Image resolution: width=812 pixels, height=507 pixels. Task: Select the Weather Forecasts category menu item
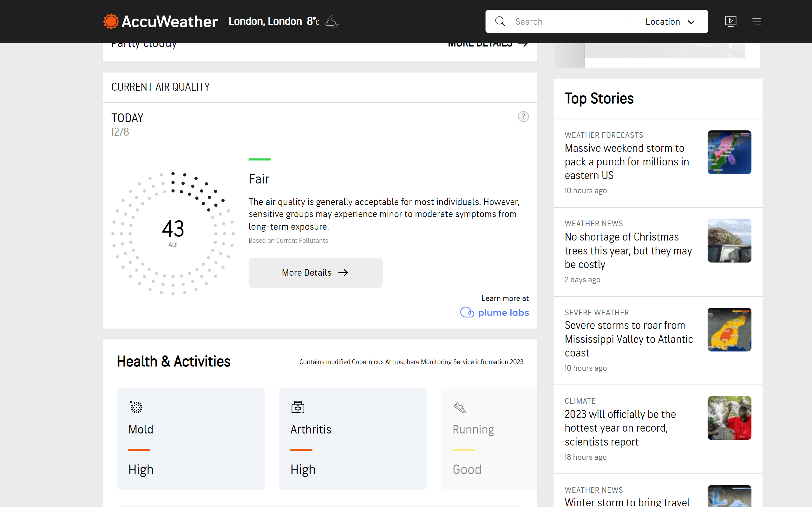click(603, 134)
